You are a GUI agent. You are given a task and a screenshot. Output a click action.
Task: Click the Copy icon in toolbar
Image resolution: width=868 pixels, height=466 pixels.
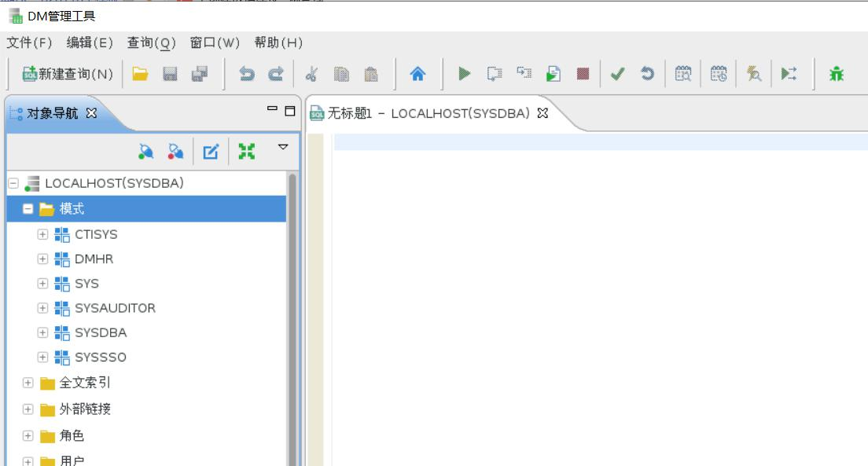[341, 74]
